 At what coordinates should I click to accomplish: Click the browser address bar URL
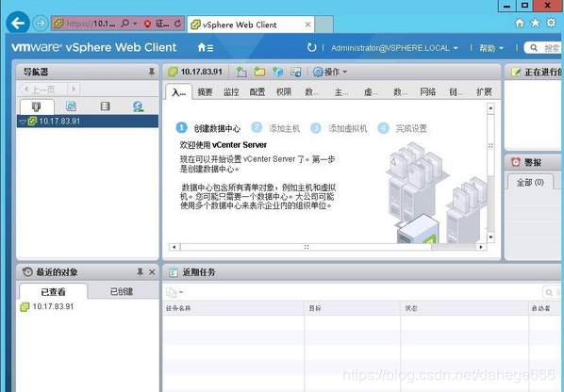tap(91, 24)
